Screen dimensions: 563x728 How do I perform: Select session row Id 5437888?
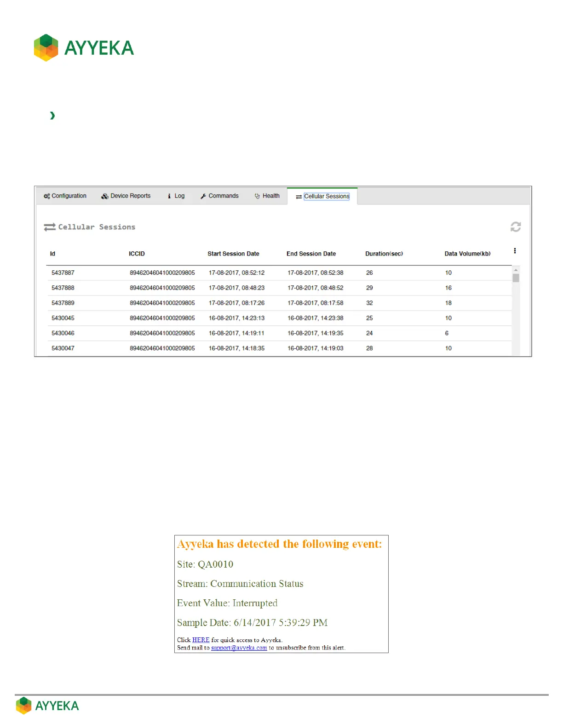[x=279, y=288]
